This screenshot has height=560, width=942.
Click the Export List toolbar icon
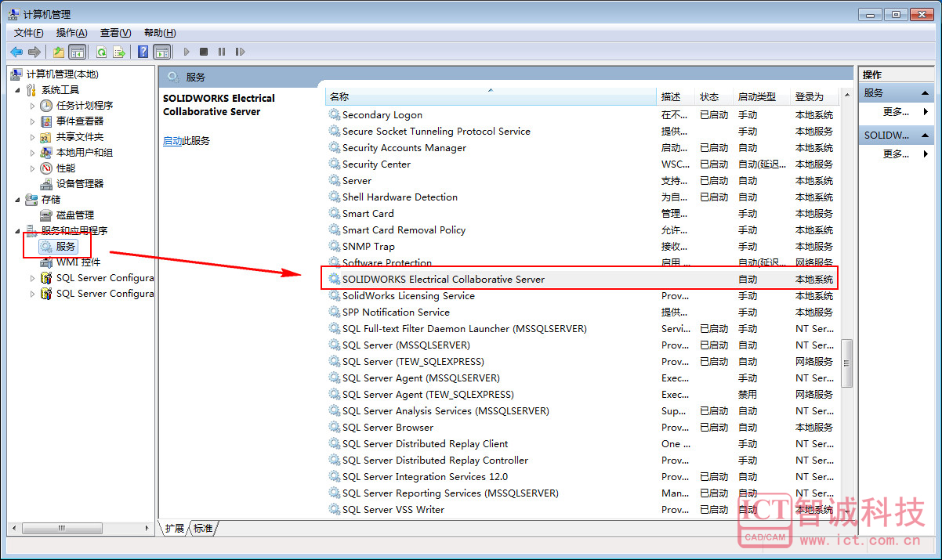coord(119,52)
